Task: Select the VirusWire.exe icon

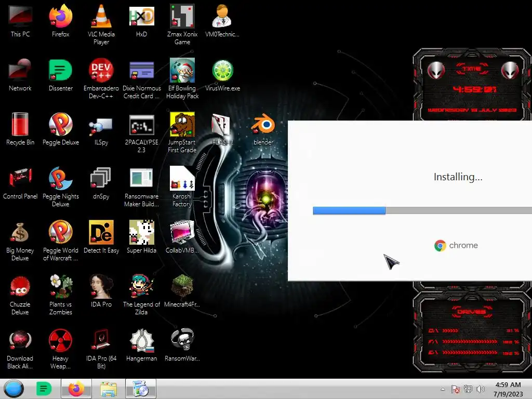Action: pyautogui.click(x=222, y=75)
